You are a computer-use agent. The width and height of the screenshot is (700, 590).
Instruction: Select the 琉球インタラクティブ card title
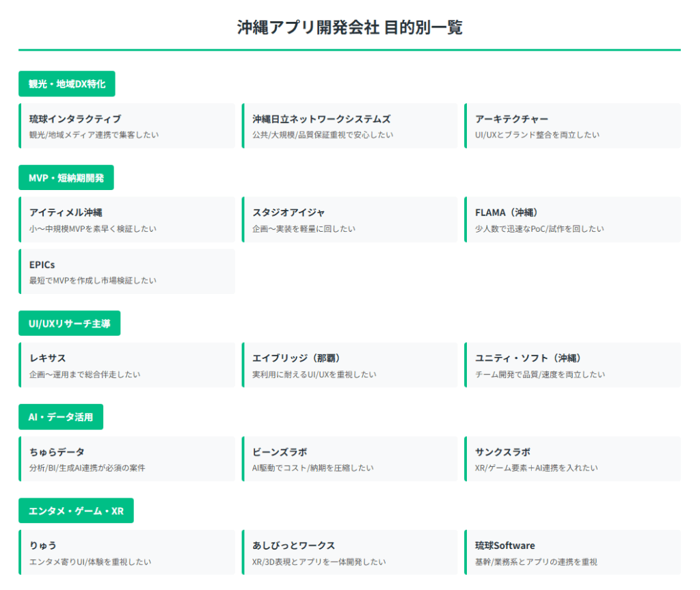click(75, 119)
